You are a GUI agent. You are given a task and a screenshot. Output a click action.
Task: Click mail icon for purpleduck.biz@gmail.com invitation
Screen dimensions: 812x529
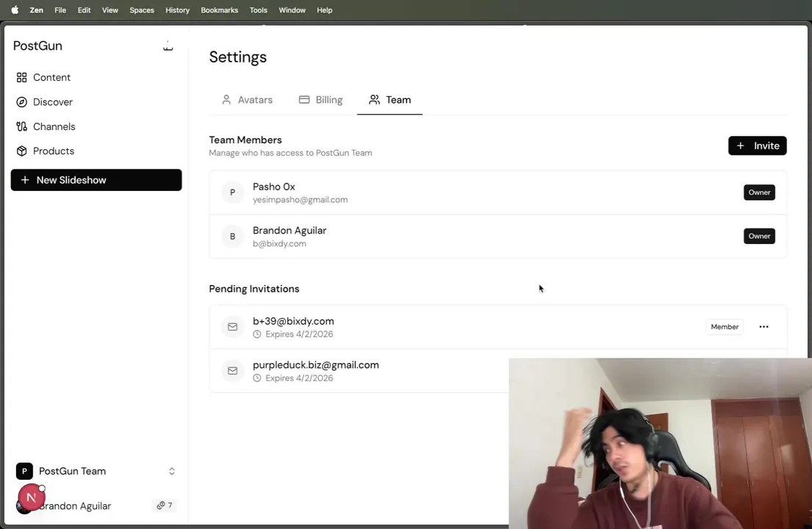pyautogui.click(x=232, y=370)
